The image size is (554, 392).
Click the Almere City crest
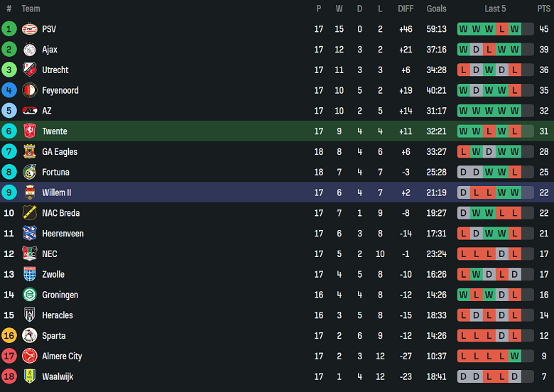coord(29,356)
